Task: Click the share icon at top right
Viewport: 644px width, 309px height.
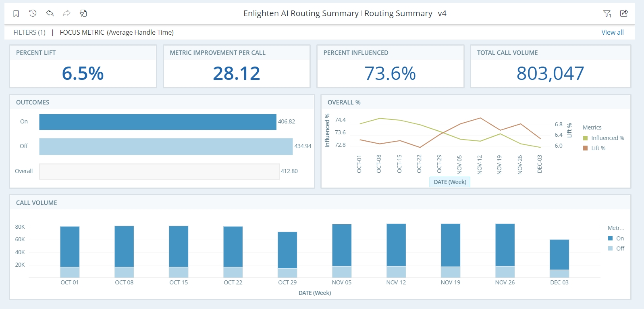Action: pos(624,13)
